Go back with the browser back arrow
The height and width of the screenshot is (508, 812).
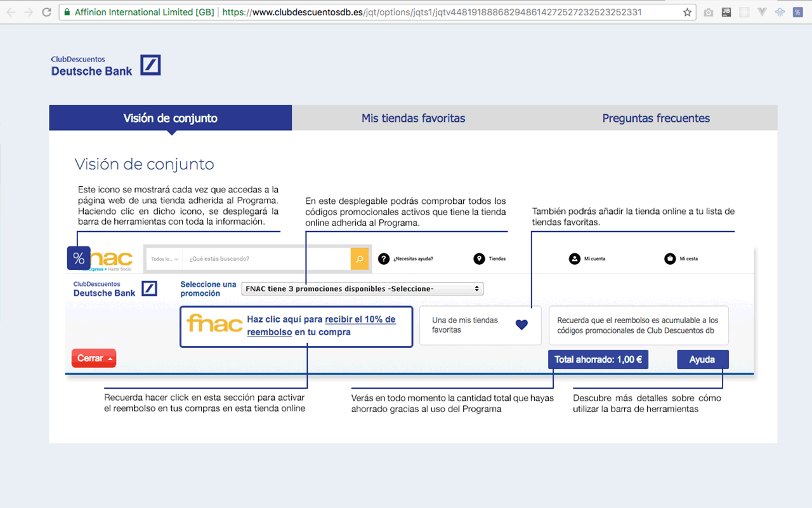[x=11, y=12]
